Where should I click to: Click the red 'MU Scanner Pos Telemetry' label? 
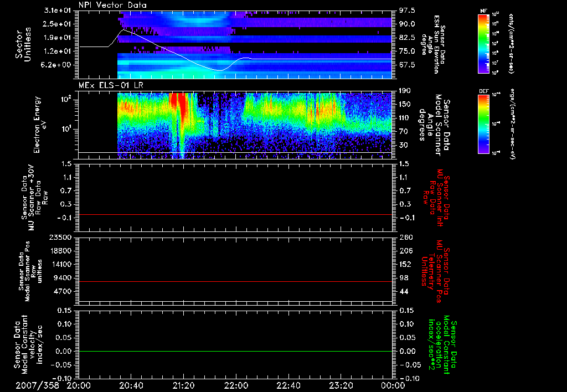pyautogui.click(x=436, y=271)
